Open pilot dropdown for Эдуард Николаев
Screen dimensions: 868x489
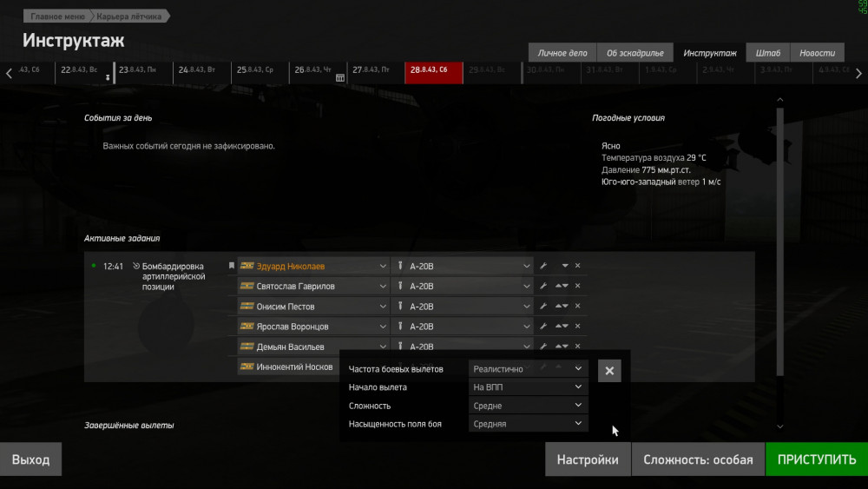313,266
